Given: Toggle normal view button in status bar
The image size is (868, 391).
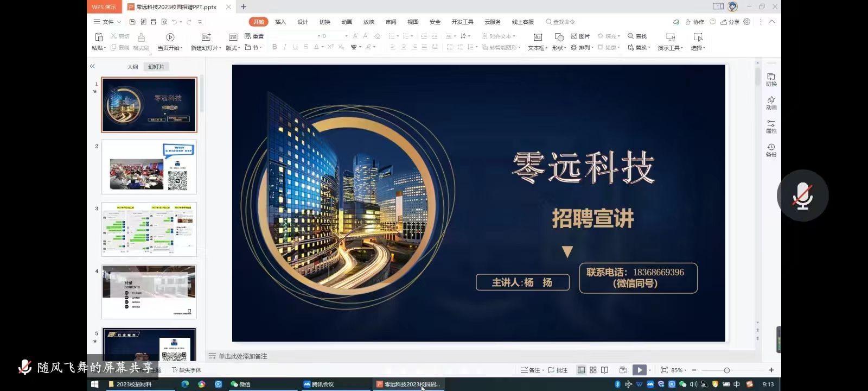Looking at the screenshot, I should [x=581, y=370].
